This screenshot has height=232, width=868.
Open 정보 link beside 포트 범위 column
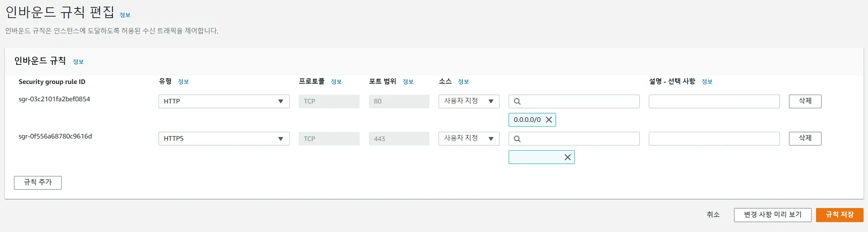pos(408,82)
